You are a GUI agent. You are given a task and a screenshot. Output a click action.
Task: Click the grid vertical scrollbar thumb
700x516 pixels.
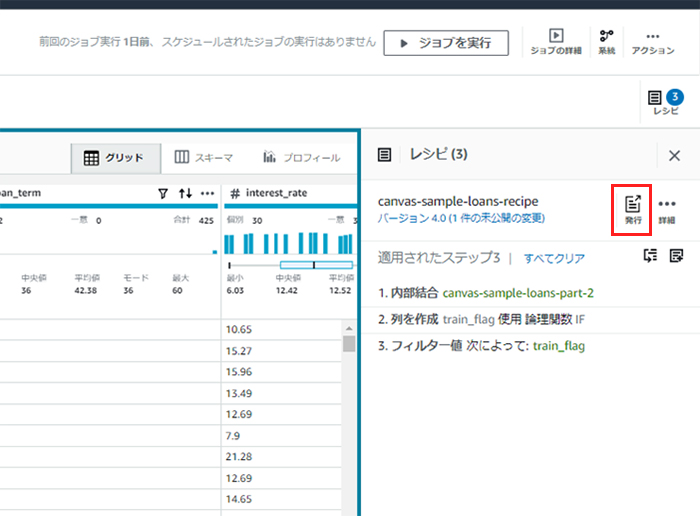coord(349,344)
